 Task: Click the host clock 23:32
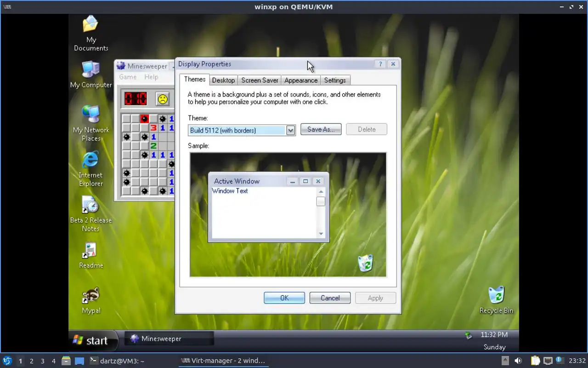click(577, 361)
